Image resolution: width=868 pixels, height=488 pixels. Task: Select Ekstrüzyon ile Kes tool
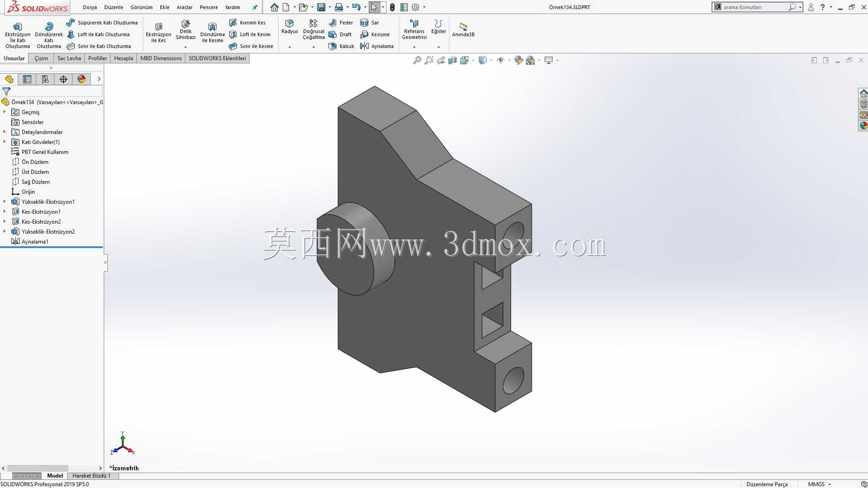pyautogui.click(x=159, y=33)
